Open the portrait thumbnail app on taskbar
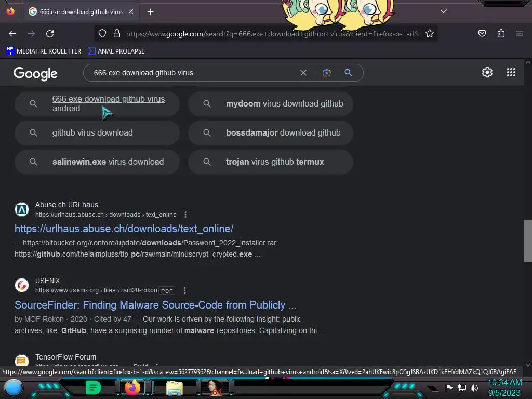532x399 pixels. coord(216,388)
